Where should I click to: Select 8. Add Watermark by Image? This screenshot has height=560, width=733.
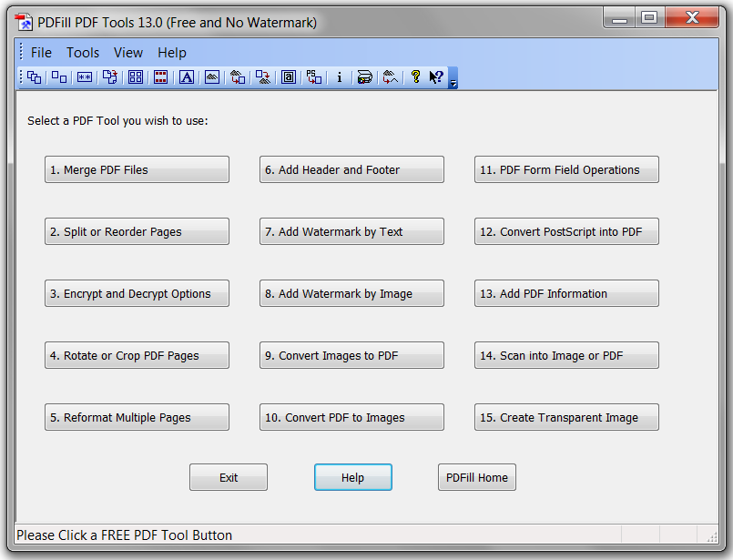coord(351,293)
